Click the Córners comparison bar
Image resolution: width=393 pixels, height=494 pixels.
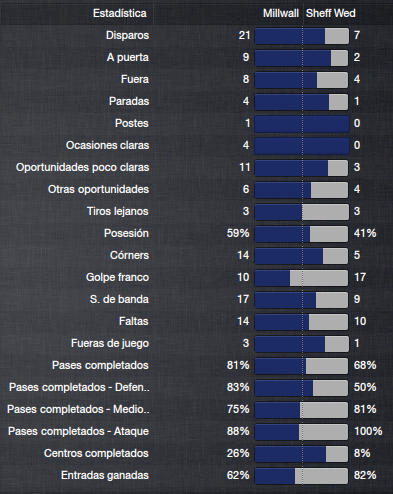point(302,255)
